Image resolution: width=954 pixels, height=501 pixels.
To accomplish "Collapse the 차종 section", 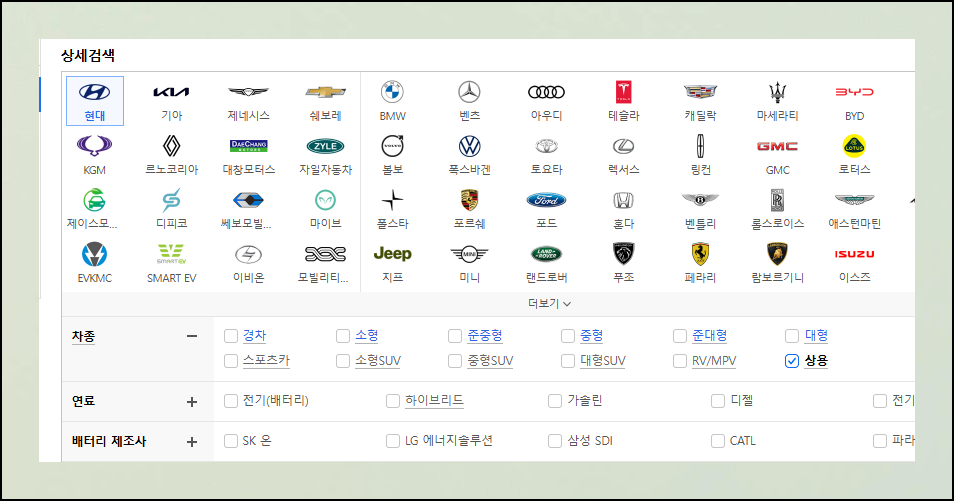I will [x=192, y=336].
